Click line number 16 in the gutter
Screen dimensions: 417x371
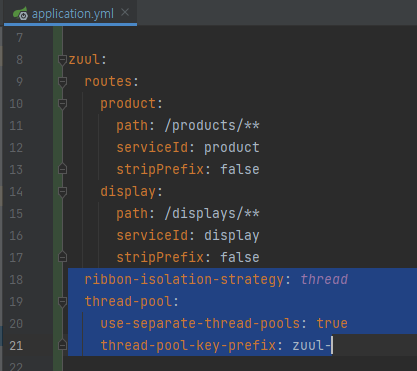[16, 236]
